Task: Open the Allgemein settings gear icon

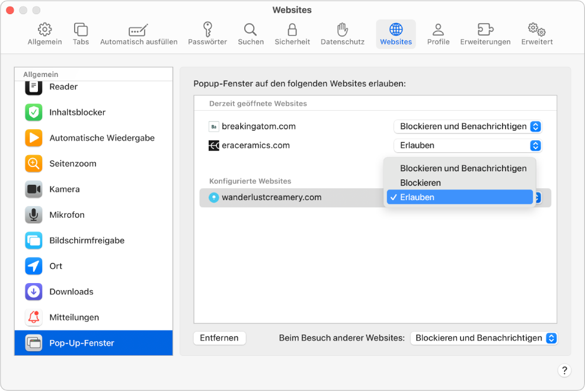Action: (44, 30)
